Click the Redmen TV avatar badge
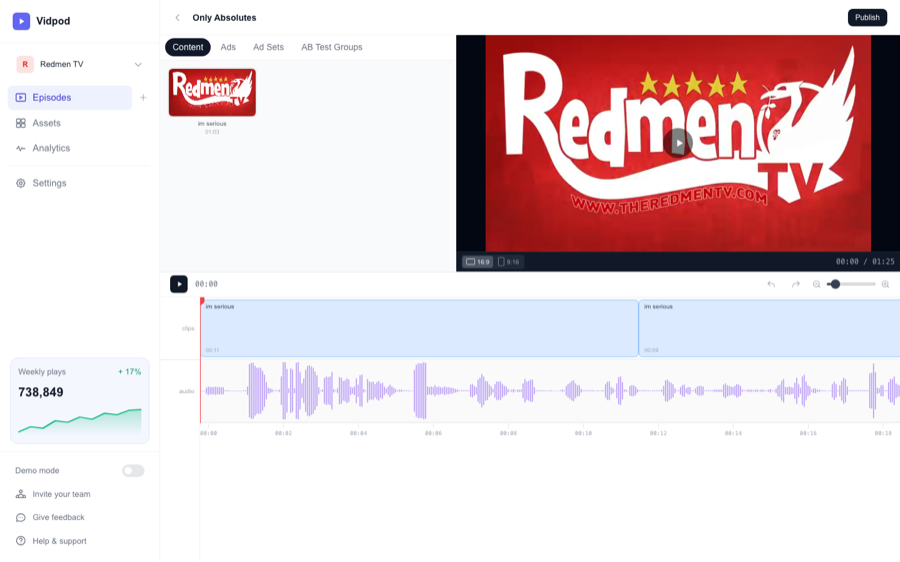900x562 pixels. (x=25, y=64)
